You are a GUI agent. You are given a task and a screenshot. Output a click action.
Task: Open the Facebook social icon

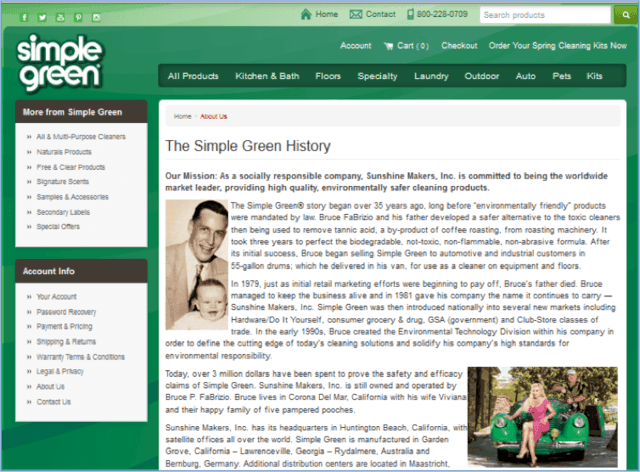pos(24,18)
